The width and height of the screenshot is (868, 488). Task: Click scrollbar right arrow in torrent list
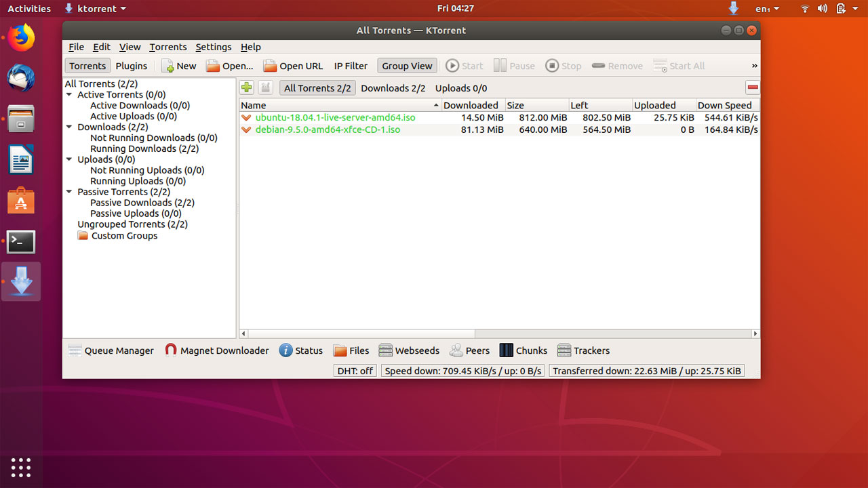coord(755,333)
